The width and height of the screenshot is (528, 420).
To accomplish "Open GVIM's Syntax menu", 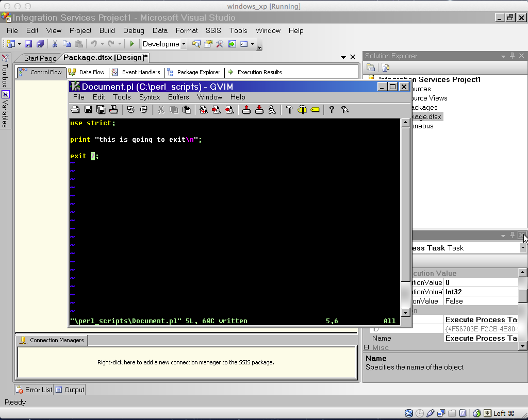I will click(x=150, y=97).
